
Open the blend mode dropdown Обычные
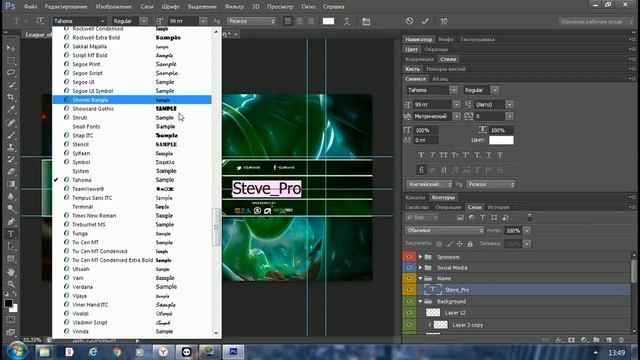coord(444,230)
